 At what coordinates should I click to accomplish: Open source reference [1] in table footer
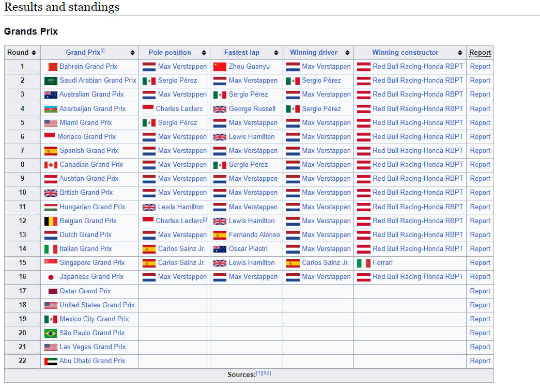(259, 373)
